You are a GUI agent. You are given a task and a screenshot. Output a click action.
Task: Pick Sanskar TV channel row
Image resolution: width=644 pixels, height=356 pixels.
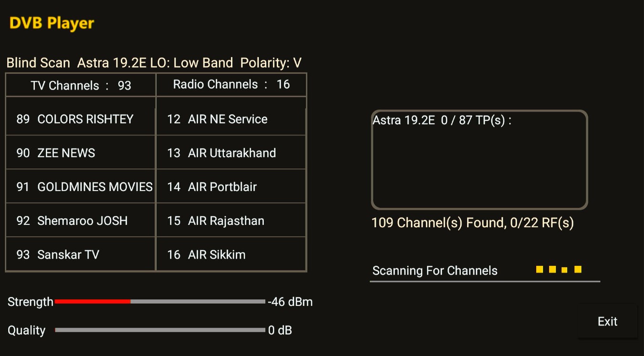(x=81, y=254)
